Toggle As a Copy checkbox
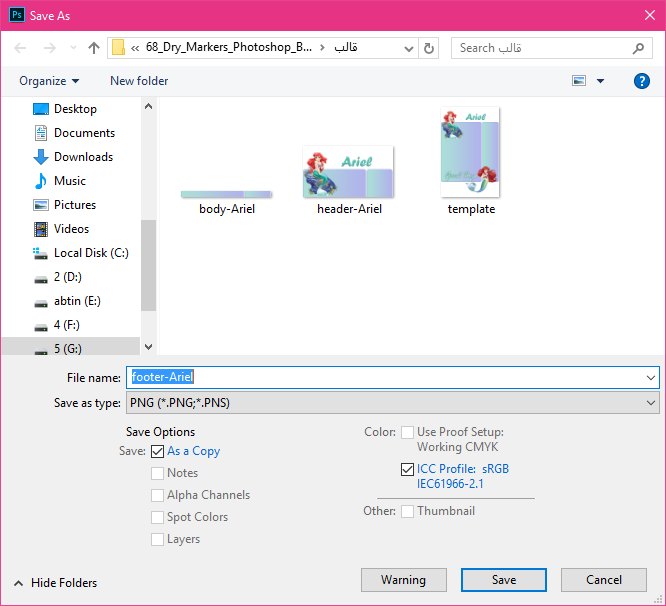 coord(157,451)
